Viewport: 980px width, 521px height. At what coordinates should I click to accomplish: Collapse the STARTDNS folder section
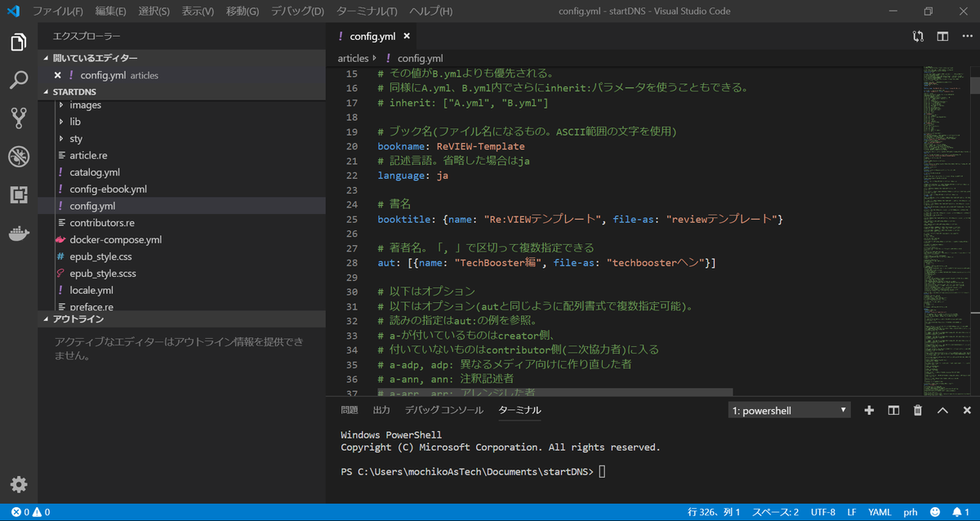click(181, 92)
